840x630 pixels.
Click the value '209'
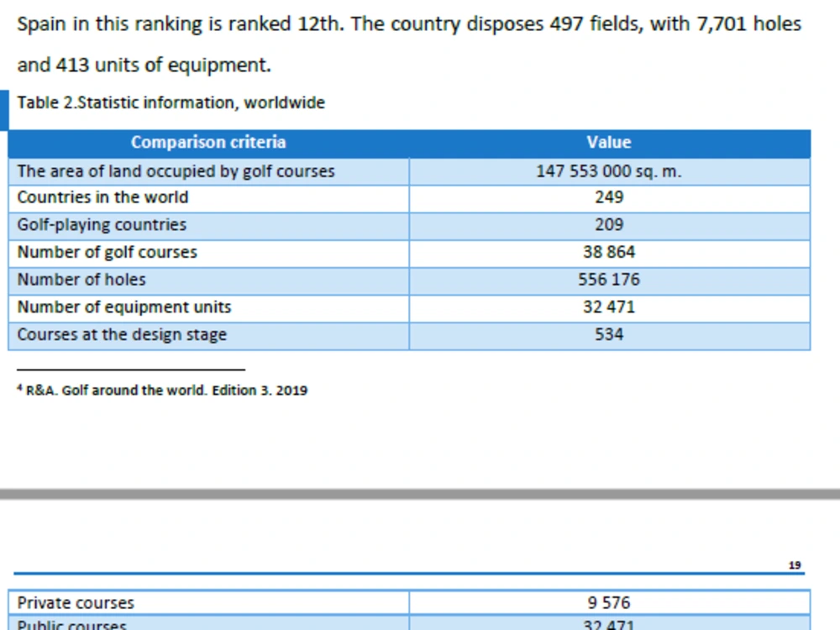[x=609, y=224]
